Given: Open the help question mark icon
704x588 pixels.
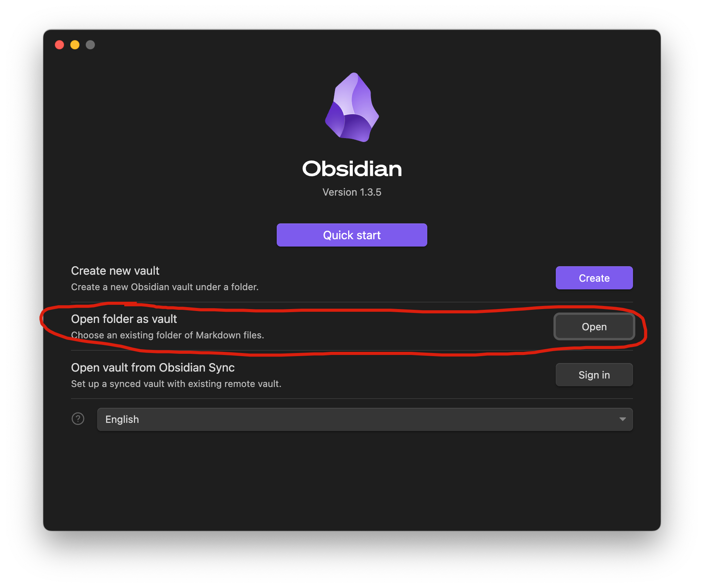Looking at the screenshot, I should coord(78,419).
